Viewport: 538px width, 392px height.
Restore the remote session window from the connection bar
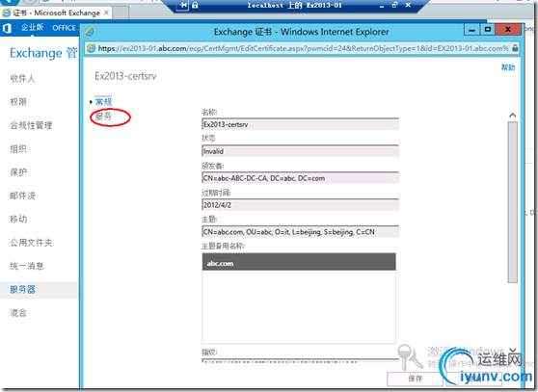coord(395,5)
